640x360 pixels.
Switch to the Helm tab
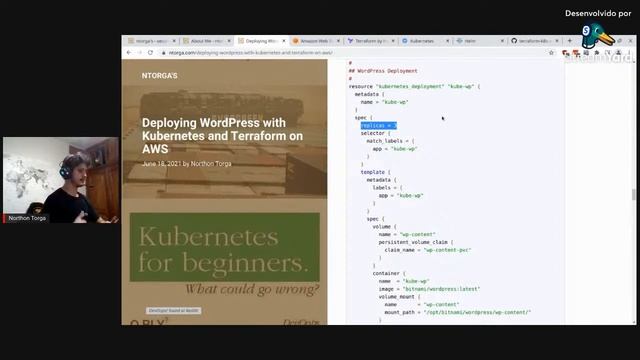click(x=480, y=41)
